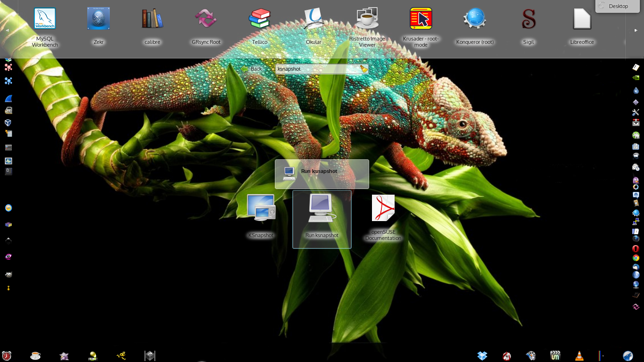This screenshot has width=644, height=362.
Task: Launch Krusader in root mode
Action: point(421,19)
